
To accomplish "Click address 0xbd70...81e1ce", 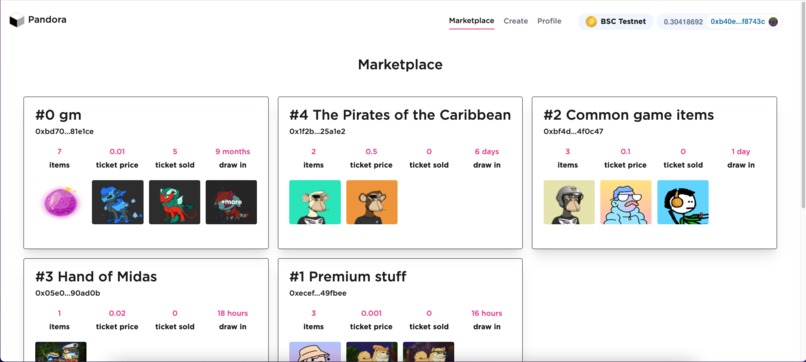I will point(64,132).
